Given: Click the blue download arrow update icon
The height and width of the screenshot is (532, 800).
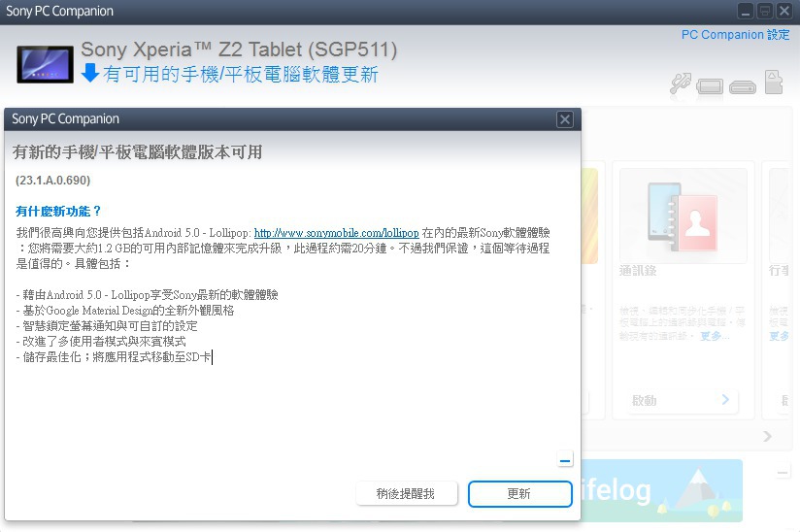Looking at the screenshot, I should click(90, 73).
